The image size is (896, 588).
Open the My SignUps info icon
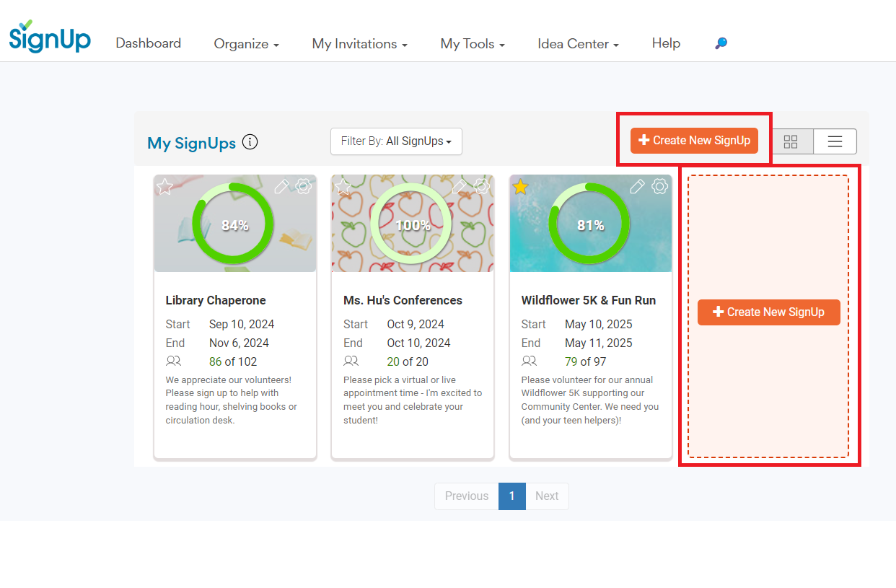pyautogui.click(x=250, y=142)
